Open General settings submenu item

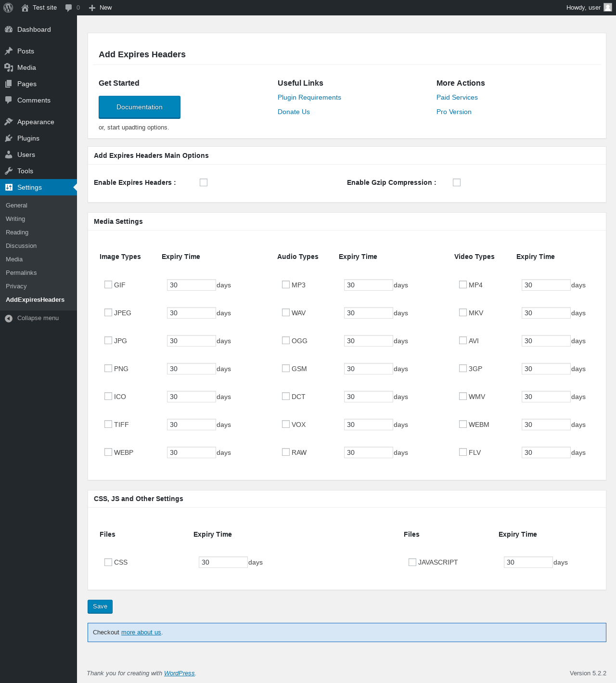click(x=16, y=206)
